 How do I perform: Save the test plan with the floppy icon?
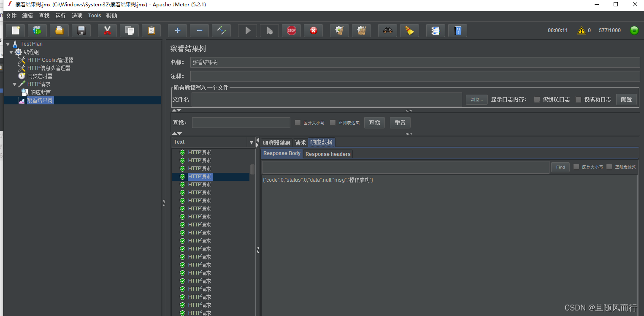pos(81,30)
